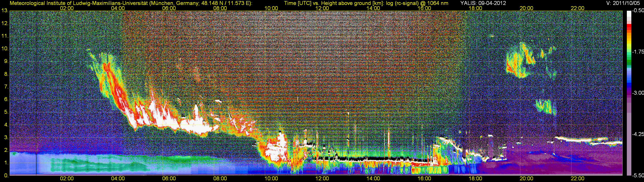The height and width of the screenshot is (182, 644).
Task: Click the 12:00 label on the bottom time axis
Action: [322, 179]
